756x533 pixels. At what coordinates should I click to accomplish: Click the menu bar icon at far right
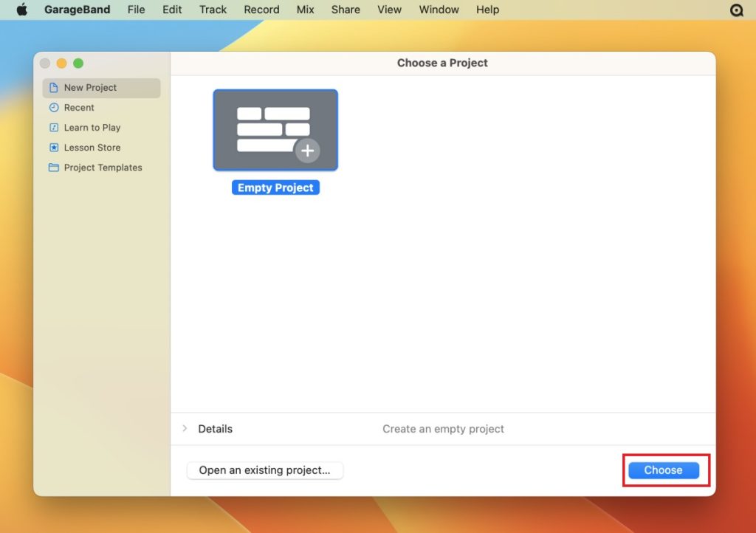pyautogui.click(x=736, y=10)
